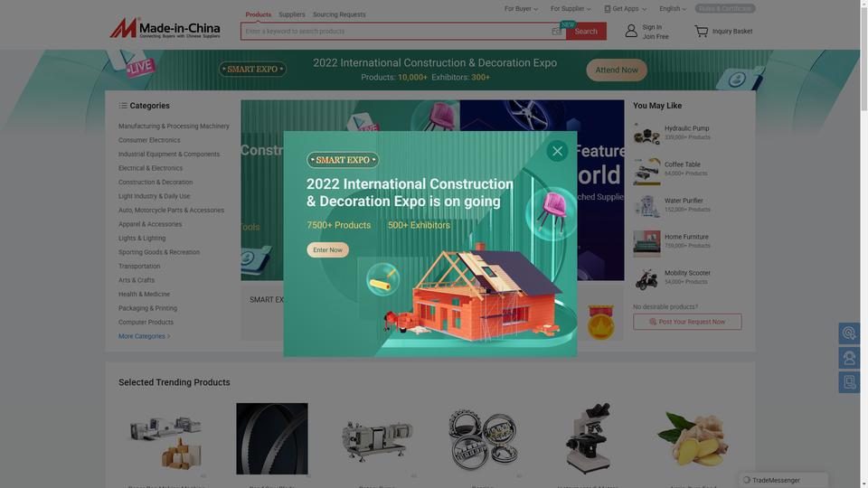Image resolution: width=868 pixels, height=488 pixels.
Task: Expand the Get Apps menu
Action: [x=626, y=9]
